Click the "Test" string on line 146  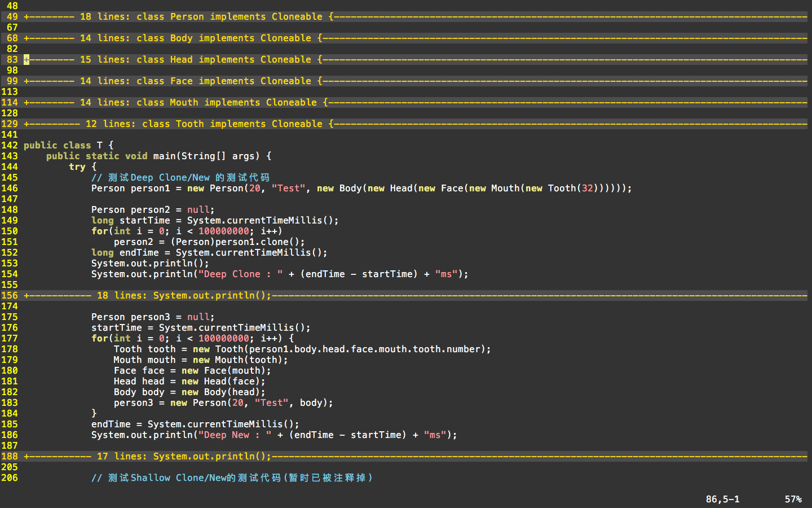[289, 189]
